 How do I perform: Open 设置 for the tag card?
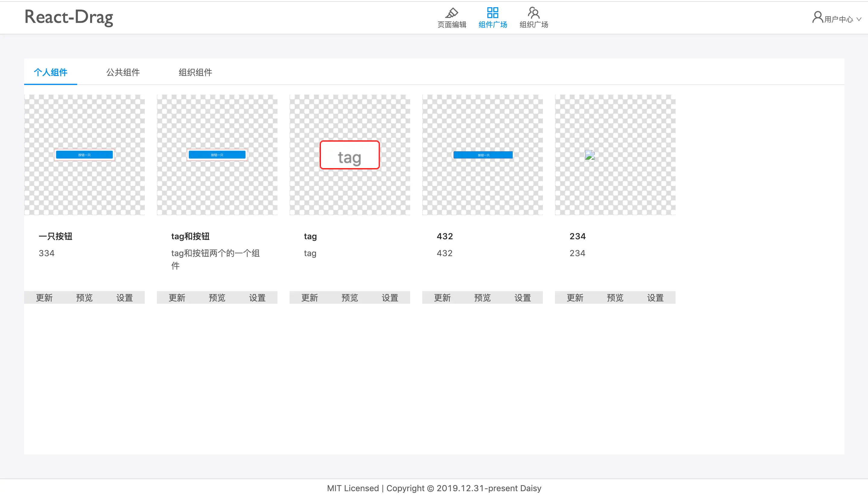coord(390,298)
